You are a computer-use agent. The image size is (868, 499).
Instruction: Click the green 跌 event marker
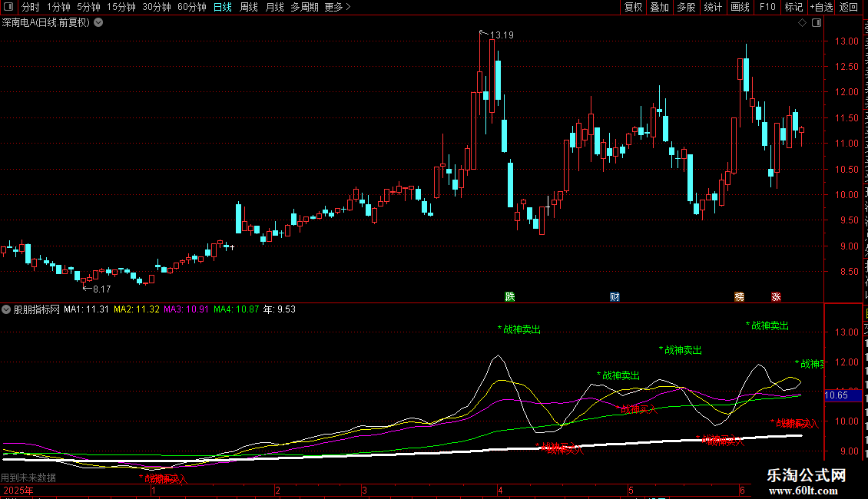[x=510, y=296]
